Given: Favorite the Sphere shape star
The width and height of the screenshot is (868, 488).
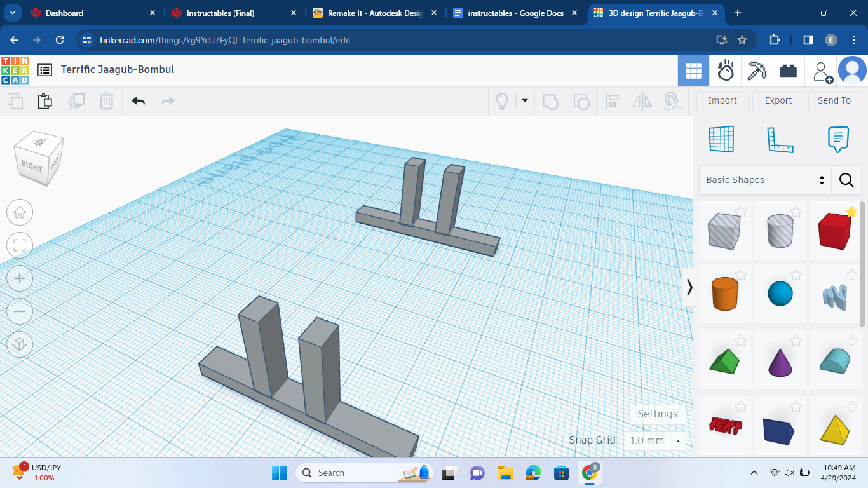Looking at the screenshot, I should tap(796, 274).
